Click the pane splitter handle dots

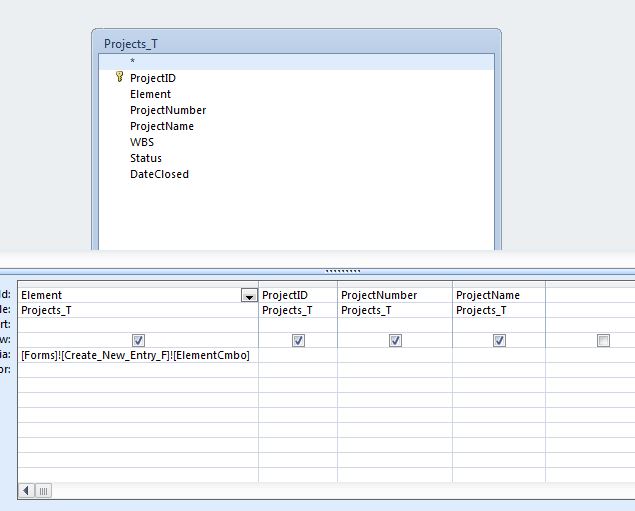pyautogui.click(x=343, y=271)
